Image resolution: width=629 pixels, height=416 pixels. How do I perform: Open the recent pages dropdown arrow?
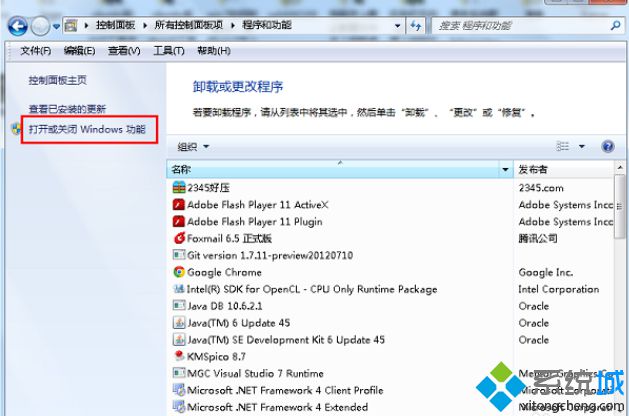(x=56, y=27)
